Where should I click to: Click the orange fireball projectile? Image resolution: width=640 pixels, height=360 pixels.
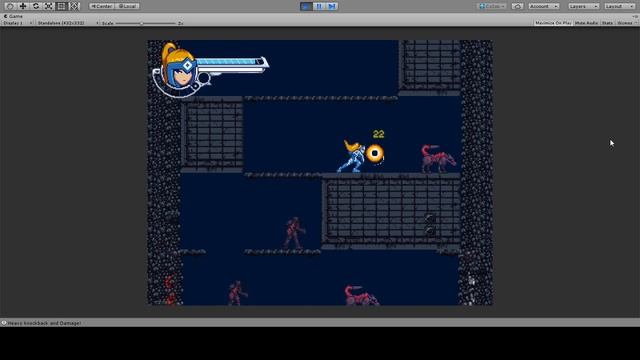(x=375, y=153)
